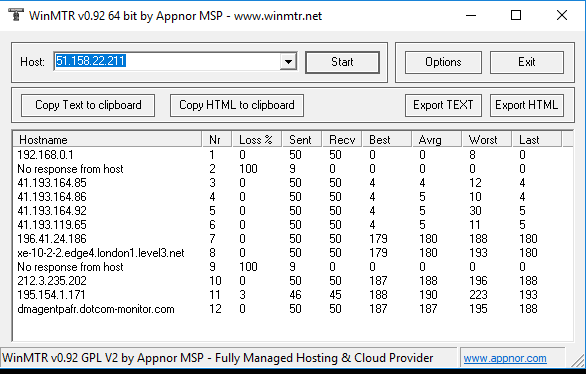Open the Options dialog

[443, 62]
